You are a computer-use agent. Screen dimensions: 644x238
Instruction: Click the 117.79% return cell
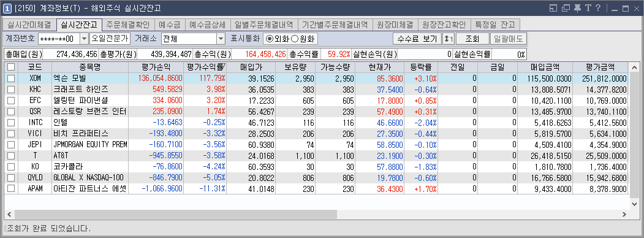pos(205,78)
